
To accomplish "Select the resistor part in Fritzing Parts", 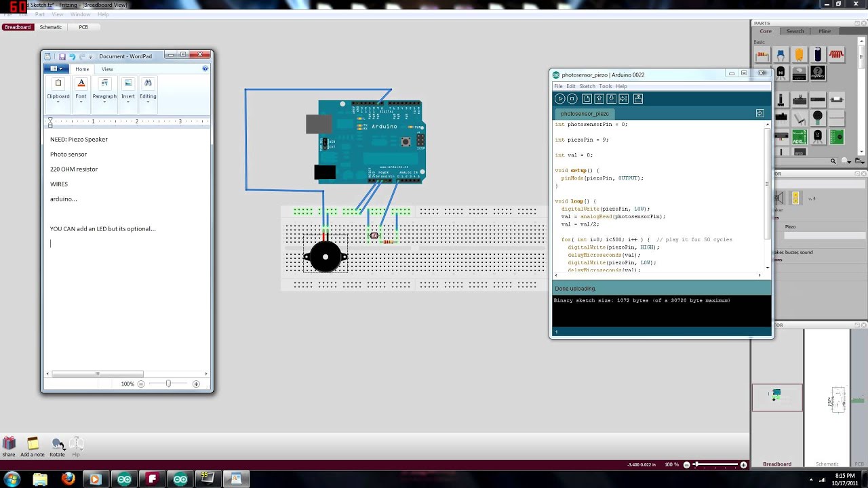I will coord(762,56).
